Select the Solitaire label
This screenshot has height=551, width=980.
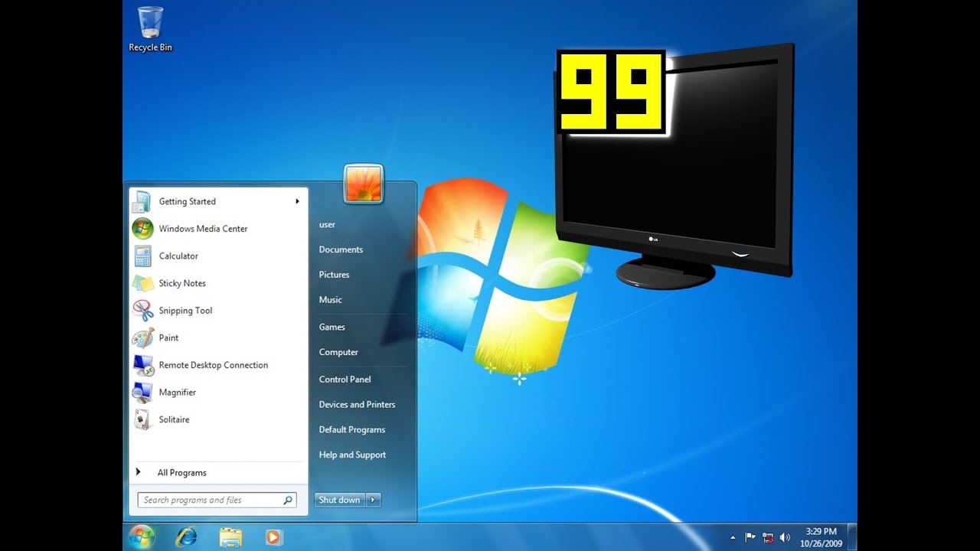coord(174,419)
